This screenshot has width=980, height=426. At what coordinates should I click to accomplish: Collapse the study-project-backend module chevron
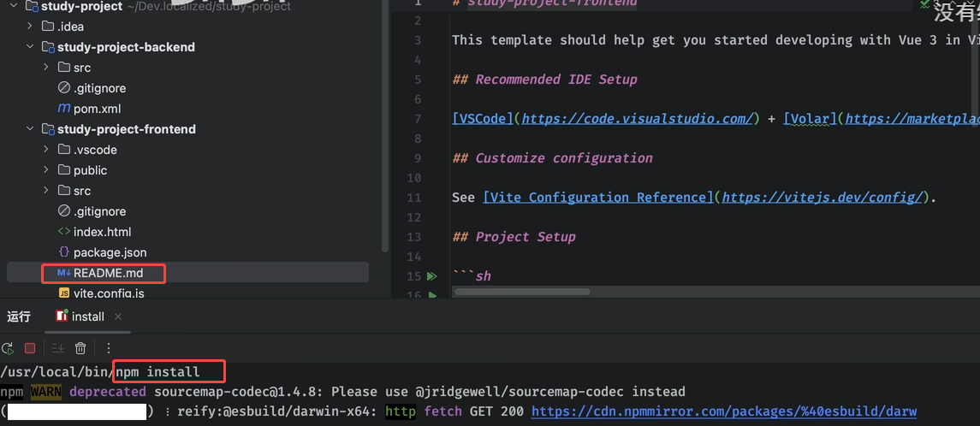29,47
